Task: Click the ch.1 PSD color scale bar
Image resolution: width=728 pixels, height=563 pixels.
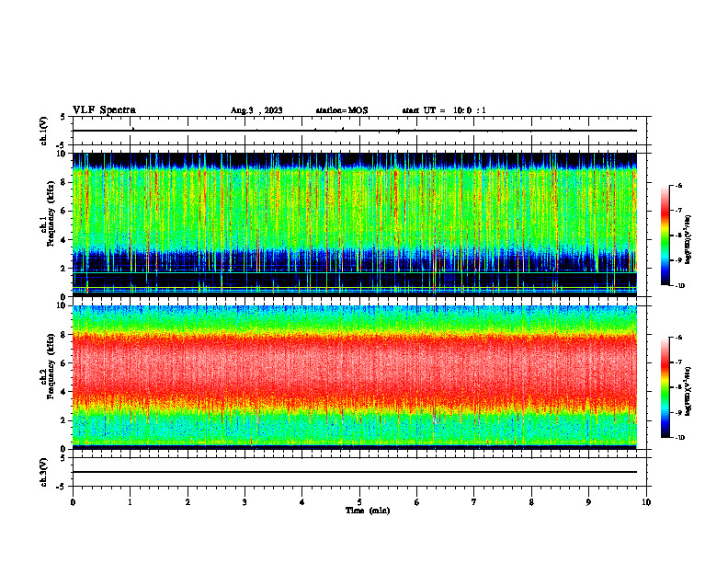Action: 665,236
